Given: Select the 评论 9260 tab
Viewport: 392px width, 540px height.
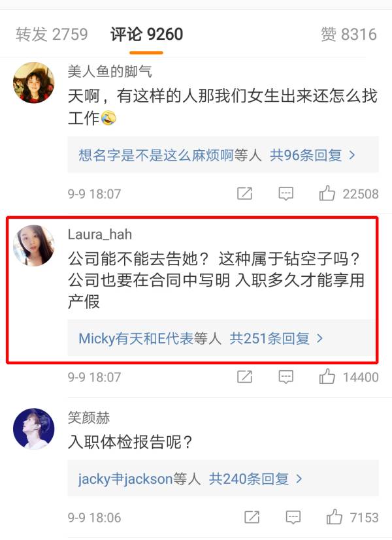Looking at the screenshot, I should [147, 35].
